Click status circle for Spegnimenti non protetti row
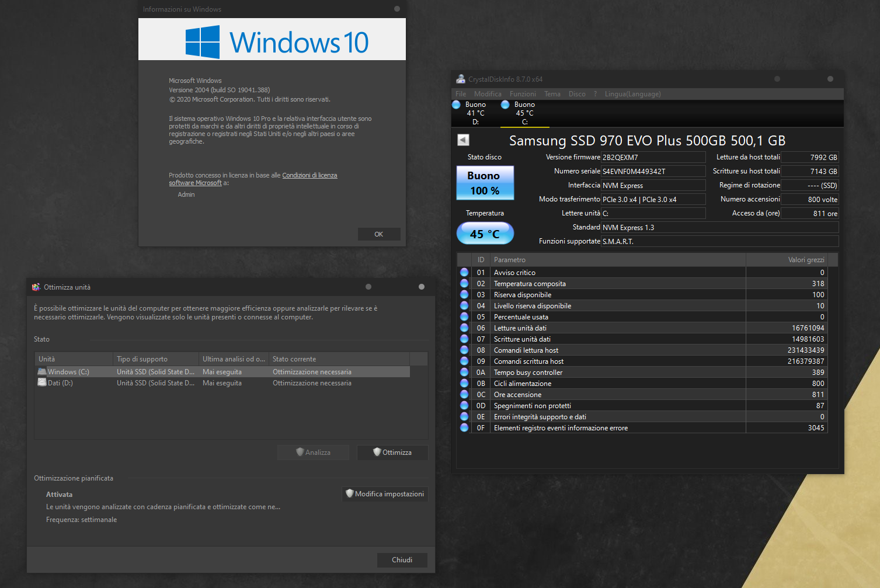Image resolution: width=880 pixels, height=588 pixels. [x=464, y=405]
